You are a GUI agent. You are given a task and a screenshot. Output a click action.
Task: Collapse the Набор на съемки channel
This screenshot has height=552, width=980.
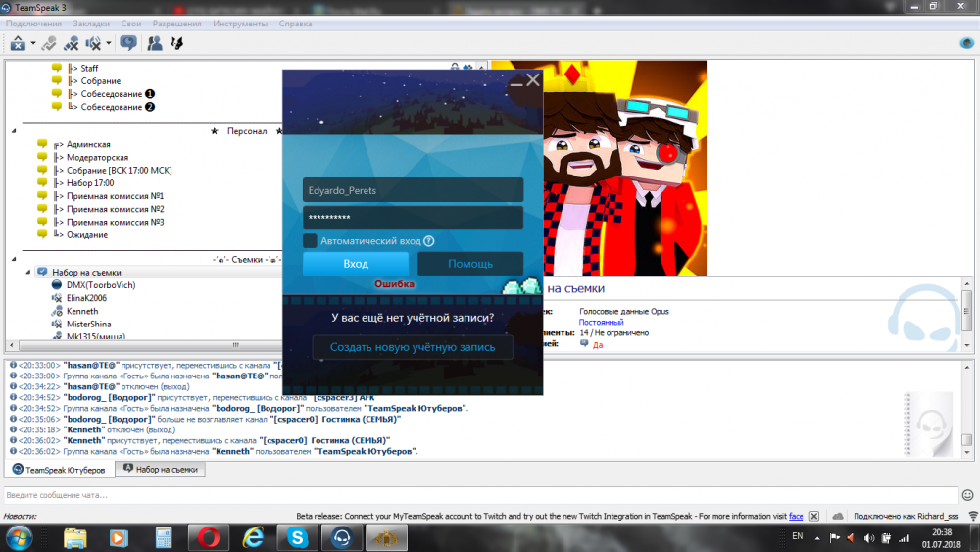[26, 272]
